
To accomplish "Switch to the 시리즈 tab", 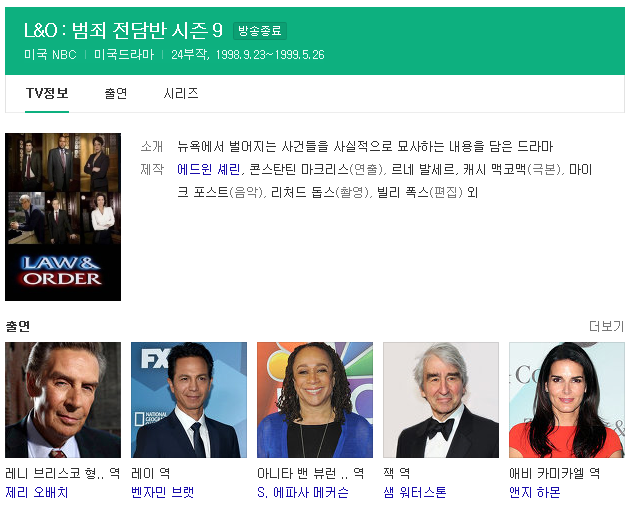I will pos(181,94).
